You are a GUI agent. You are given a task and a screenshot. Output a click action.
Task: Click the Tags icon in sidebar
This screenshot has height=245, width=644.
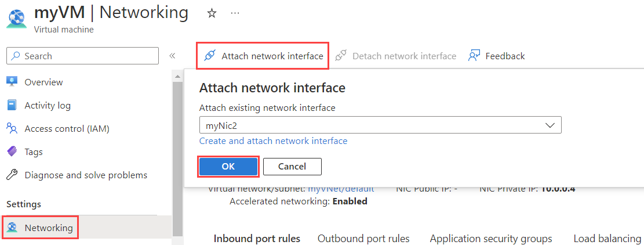[12, 152]
